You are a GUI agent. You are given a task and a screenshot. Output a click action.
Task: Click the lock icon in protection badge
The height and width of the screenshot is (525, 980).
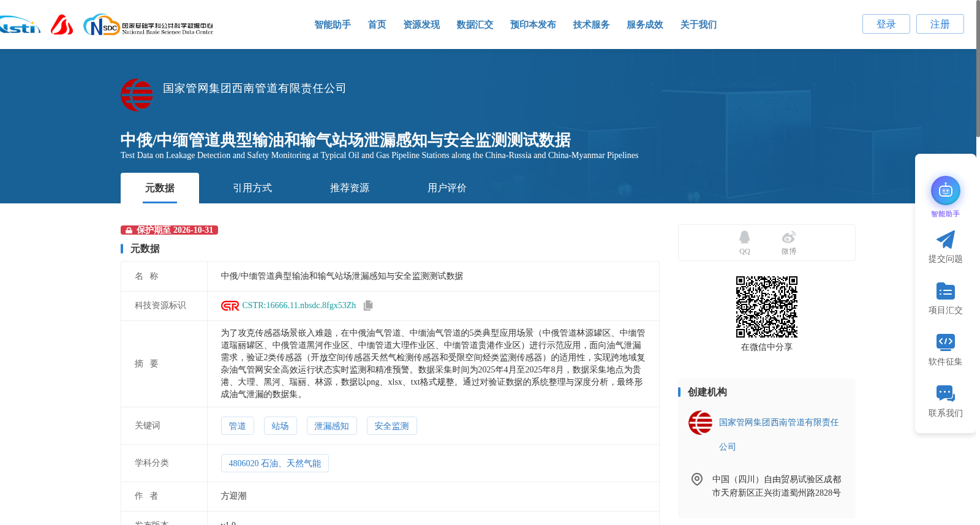point(129,230)
